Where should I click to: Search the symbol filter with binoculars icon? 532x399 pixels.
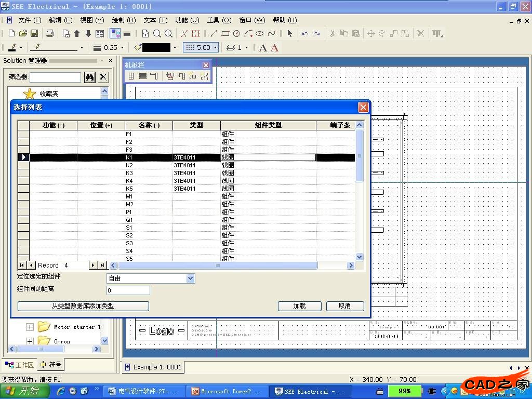(89, 77)
